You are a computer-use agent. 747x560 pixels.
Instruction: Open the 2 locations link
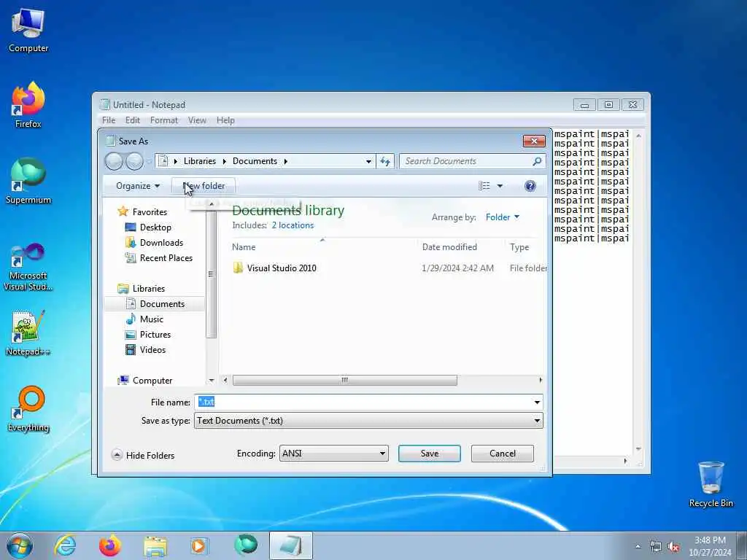pos(293,225)
